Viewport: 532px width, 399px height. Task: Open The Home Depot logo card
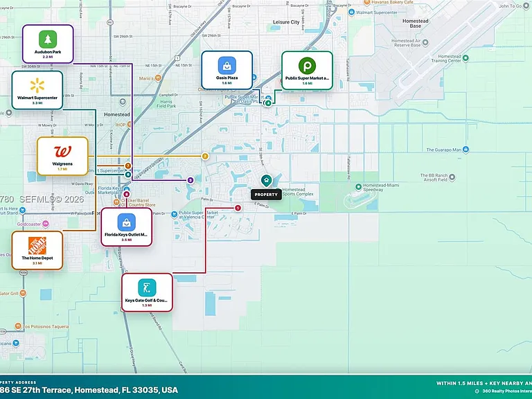pos(37,250)
